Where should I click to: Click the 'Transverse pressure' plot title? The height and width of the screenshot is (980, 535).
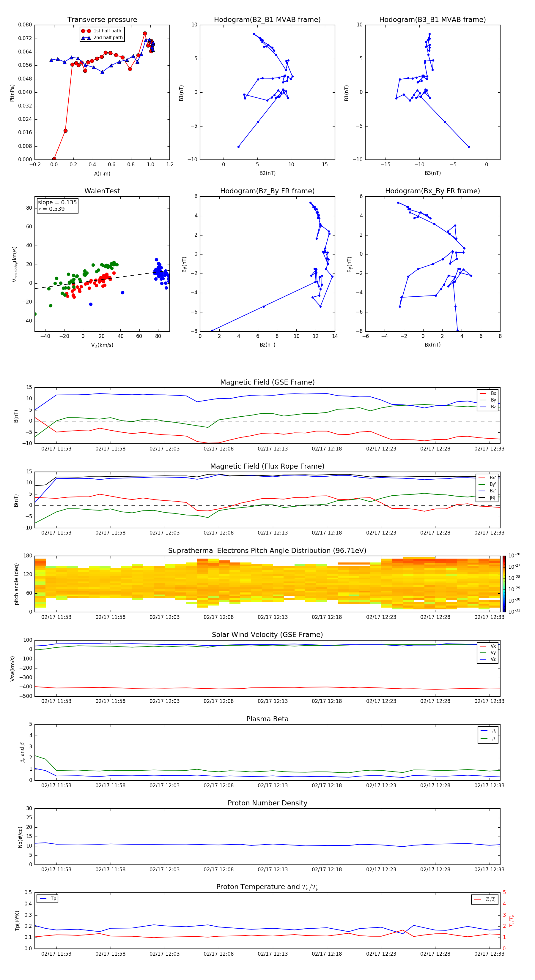pyautogui.click(x=102, y=19)
